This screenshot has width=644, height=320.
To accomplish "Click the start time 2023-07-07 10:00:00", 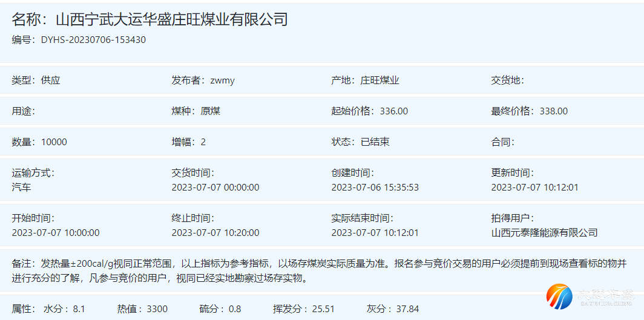I will [x=56, y=232].
